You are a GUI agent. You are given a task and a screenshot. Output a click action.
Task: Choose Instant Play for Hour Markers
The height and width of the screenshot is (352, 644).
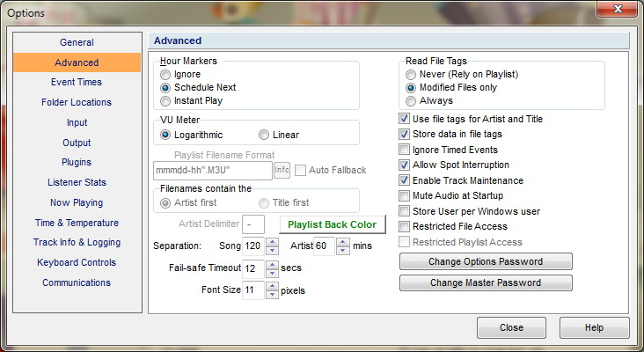pos(165,101)
